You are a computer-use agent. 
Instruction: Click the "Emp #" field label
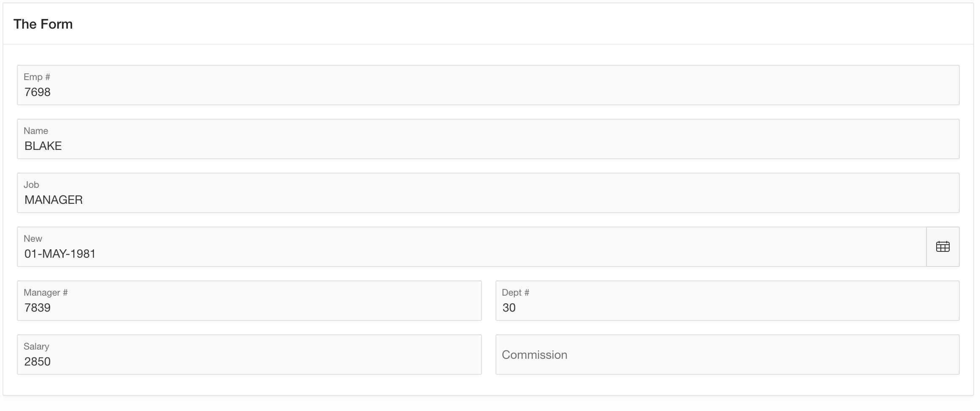pos(37,77)
